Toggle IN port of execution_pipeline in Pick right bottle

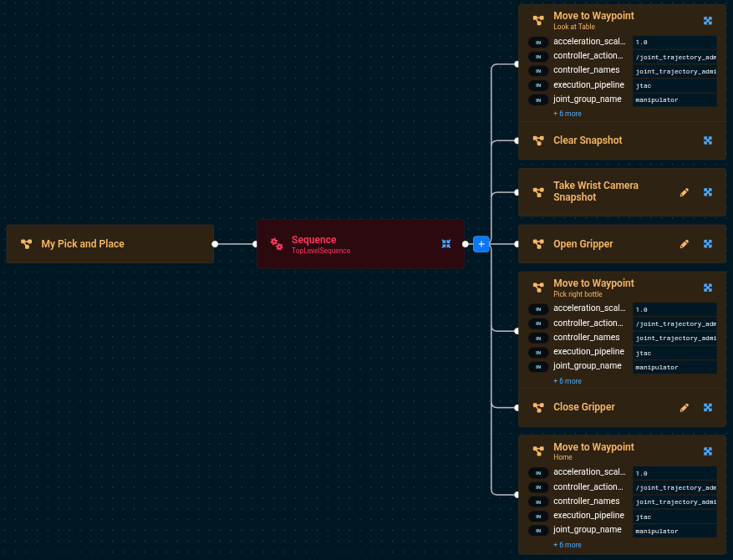(x=538, y=352)
